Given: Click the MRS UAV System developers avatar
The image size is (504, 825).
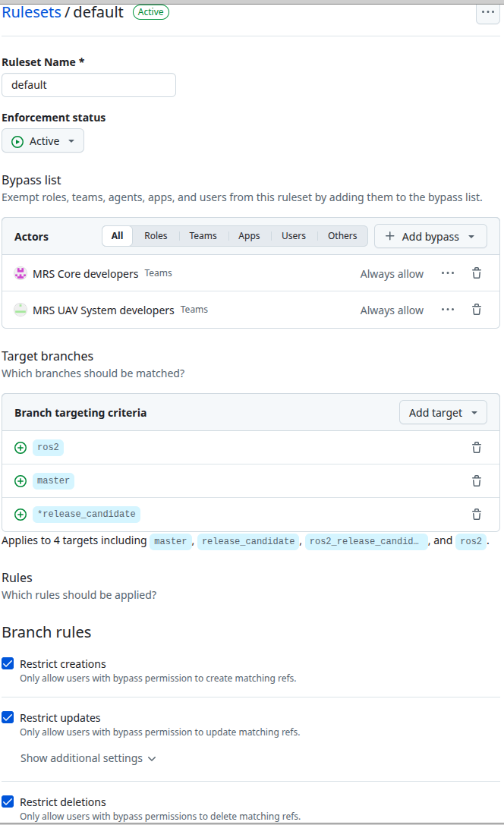Looking at the screenshot, I should 20,310.
